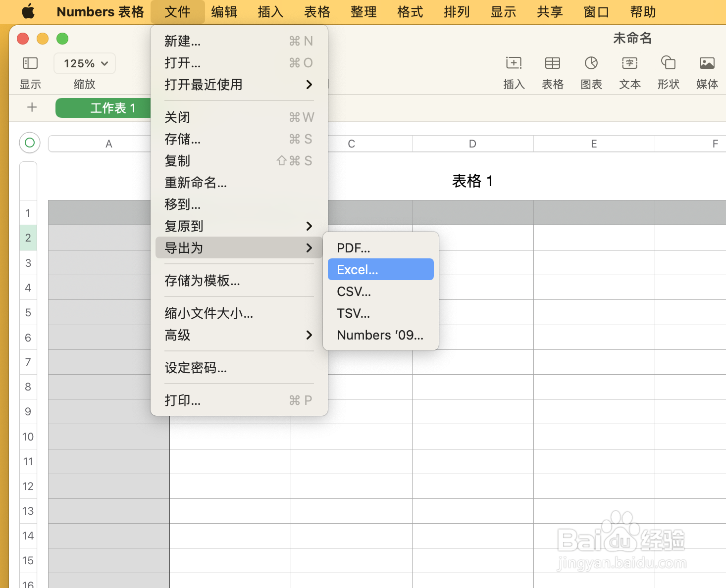
Task: Open the Apple menu icon
Action: (28, 11)
